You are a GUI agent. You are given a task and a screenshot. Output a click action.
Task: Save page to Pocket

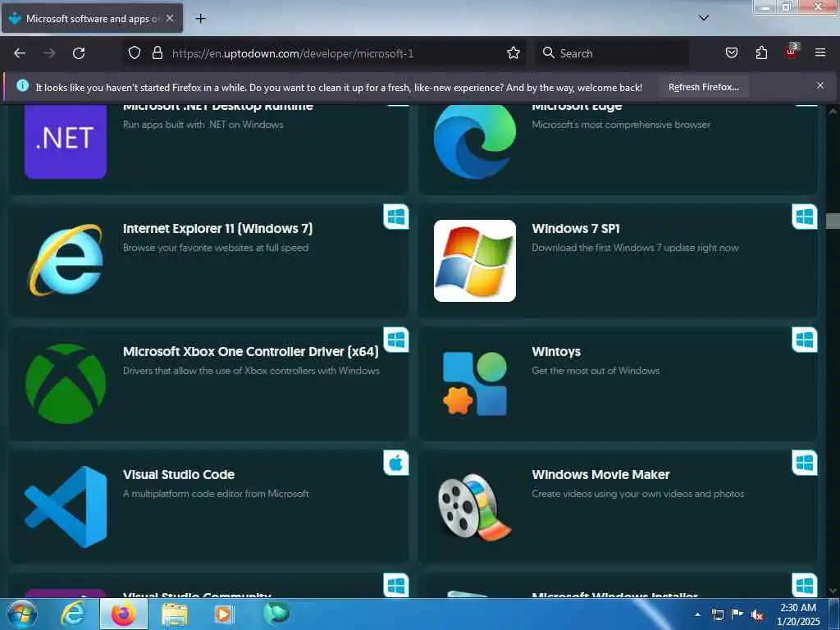[731, 52]
